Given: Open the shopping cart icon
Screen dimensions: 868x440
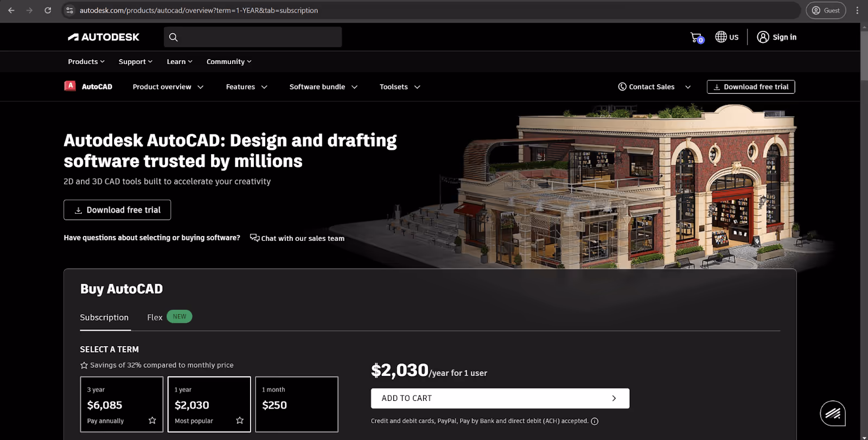Looking at the screenshot, I should [x=697, y=37].
